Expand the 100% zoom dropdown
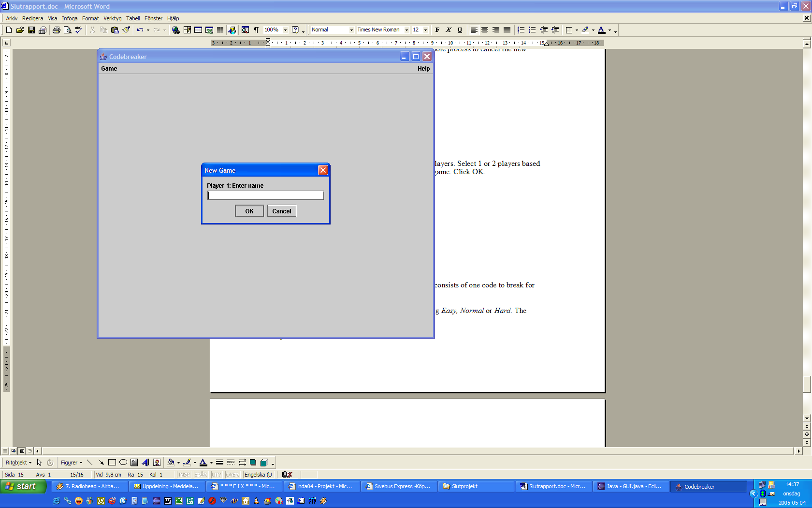The image size is (812, 508). tap(285, 30)
